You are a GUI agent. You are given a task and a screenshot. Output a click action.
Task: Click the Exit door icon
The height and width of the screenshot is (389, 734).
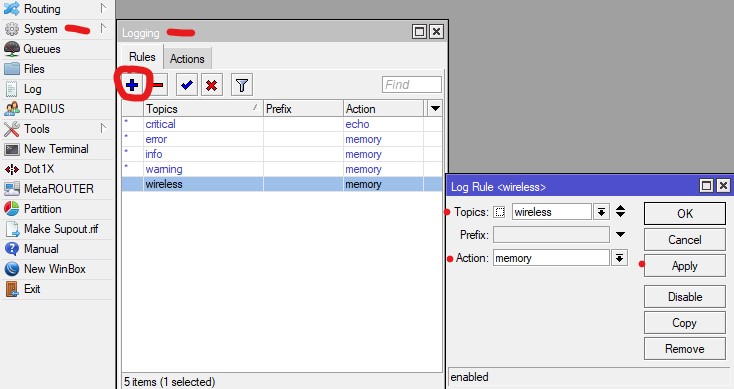point(12,289)
